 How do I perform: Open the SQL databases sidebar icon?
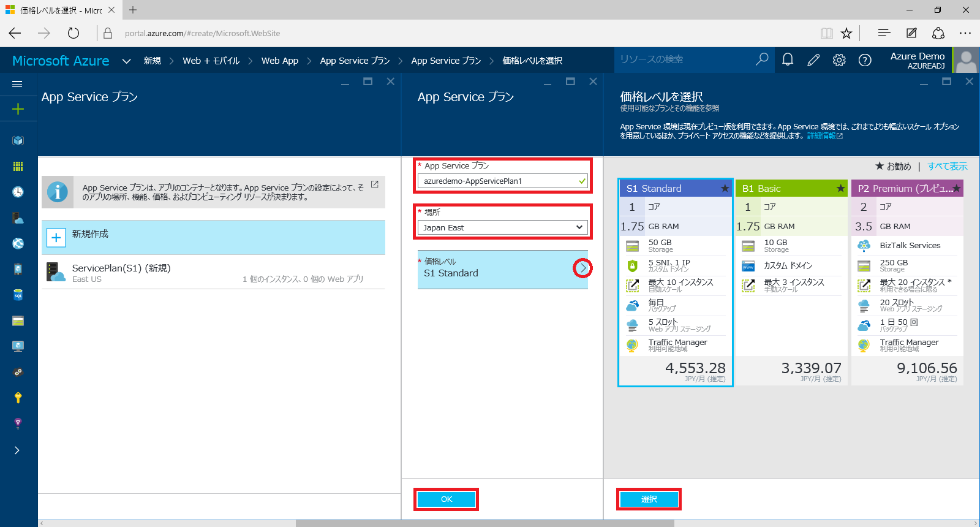(x=18, y=295)
